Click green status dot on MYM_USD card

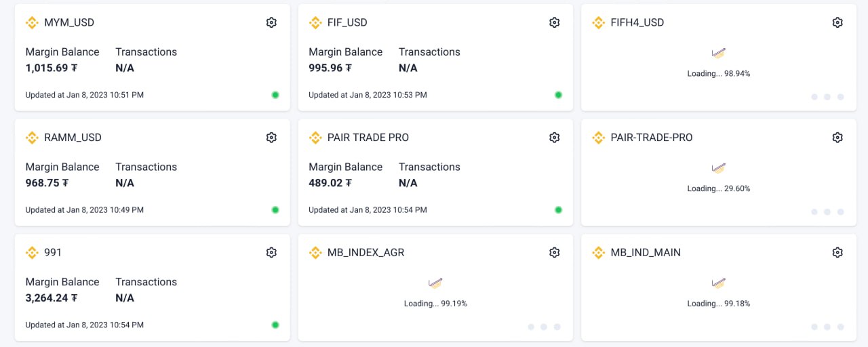point(275,95)
